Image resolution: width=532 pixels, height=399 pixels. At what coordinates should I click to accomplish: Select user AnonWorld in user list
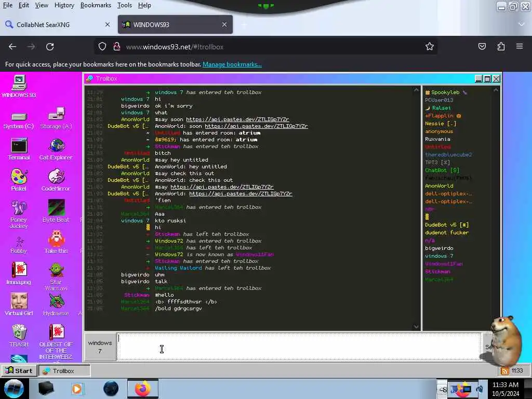[x=439, y=186]
